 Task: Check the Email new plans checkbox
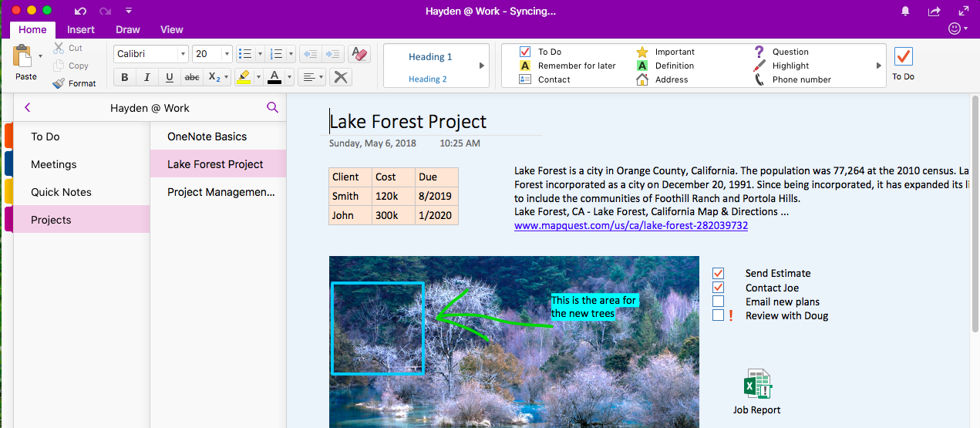pos(719,302)
